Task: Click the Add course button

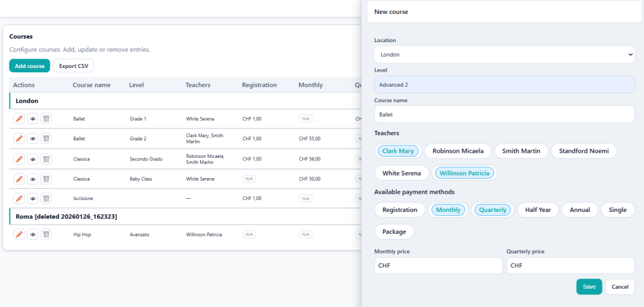Action: coord(30,66)
